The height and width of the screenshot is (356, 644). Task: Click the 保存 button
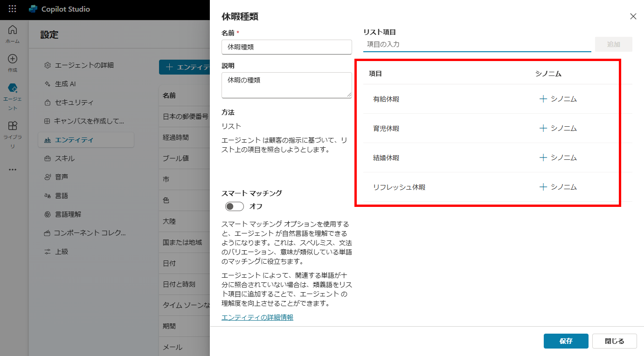click(566, 341)
